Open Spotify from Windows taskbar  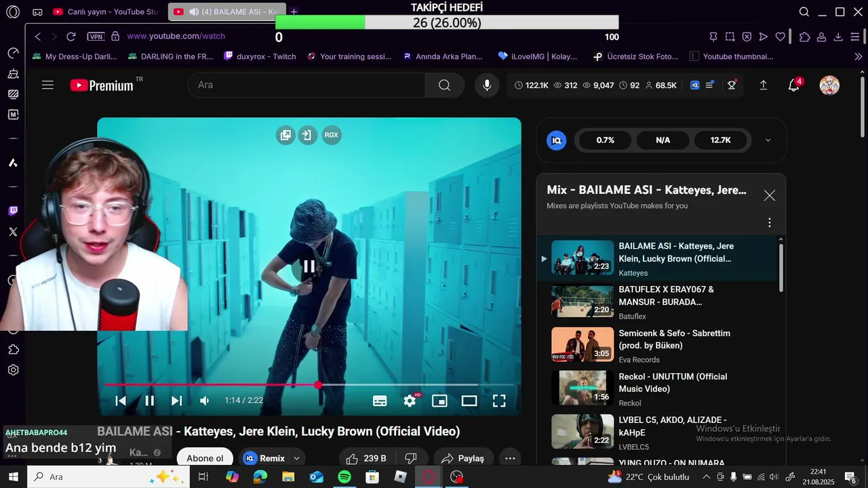coord(344,476)
